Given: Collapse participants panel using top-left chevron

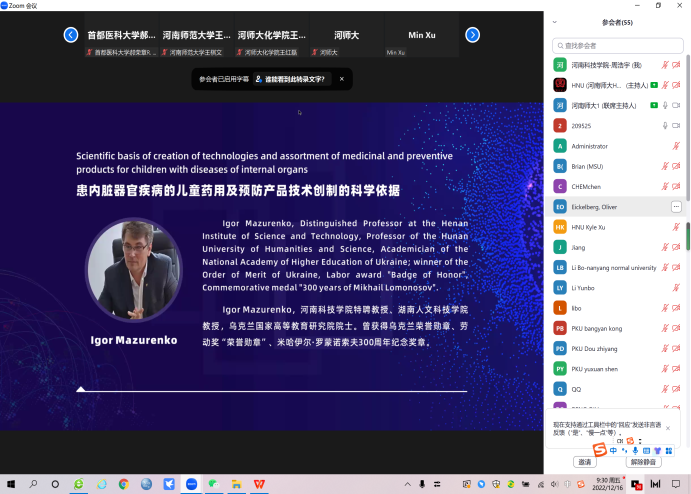Looking at the screenshot, I should tap(555, 20).
